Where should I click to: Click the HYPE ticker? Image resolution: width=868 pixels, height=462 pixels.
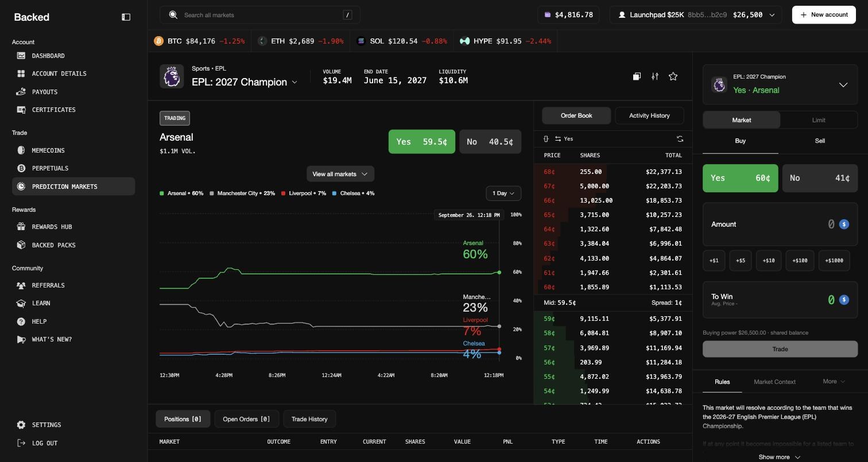tap(505, 41)
